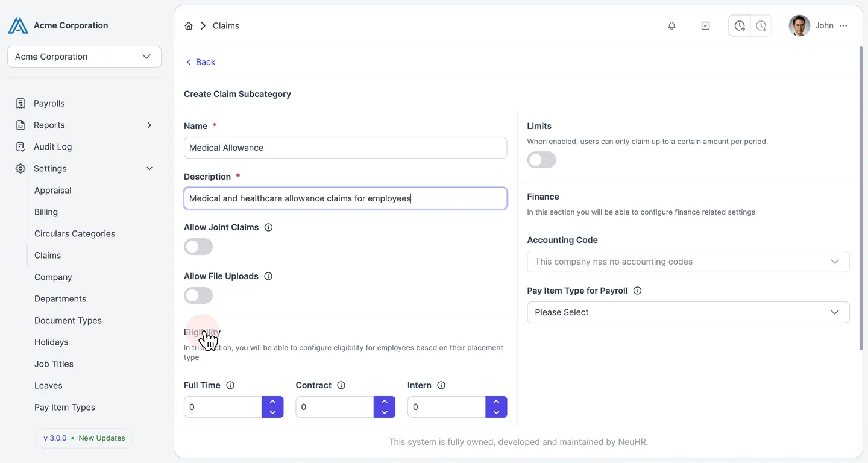Image resolution: width=868 pixels, height=463 pixels.
Task: Open the Accounting Code dropdown
Action: point(688,262)
